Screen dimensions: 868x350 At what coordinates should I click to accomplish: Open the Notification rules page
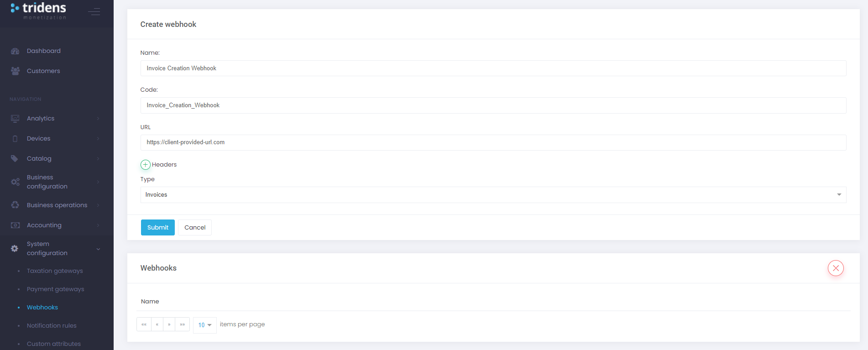52,325
